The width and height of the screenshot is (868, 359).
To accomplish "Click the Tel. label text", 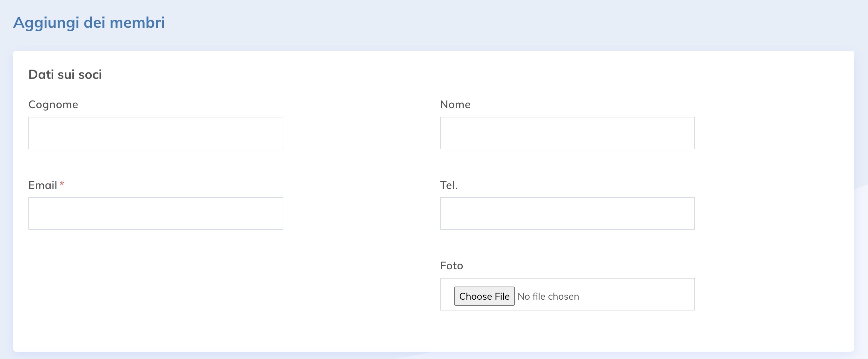I will click(x=448, y=185).
